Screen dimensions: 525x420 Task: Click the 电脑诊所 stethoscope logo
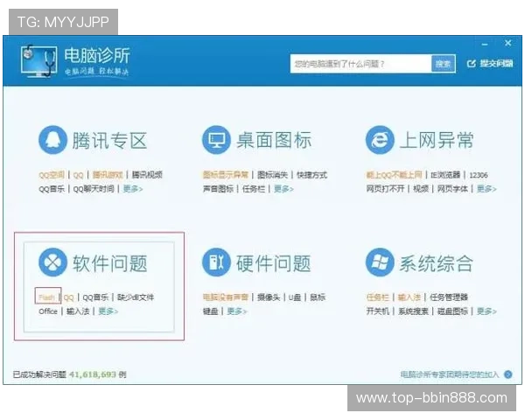38,61
